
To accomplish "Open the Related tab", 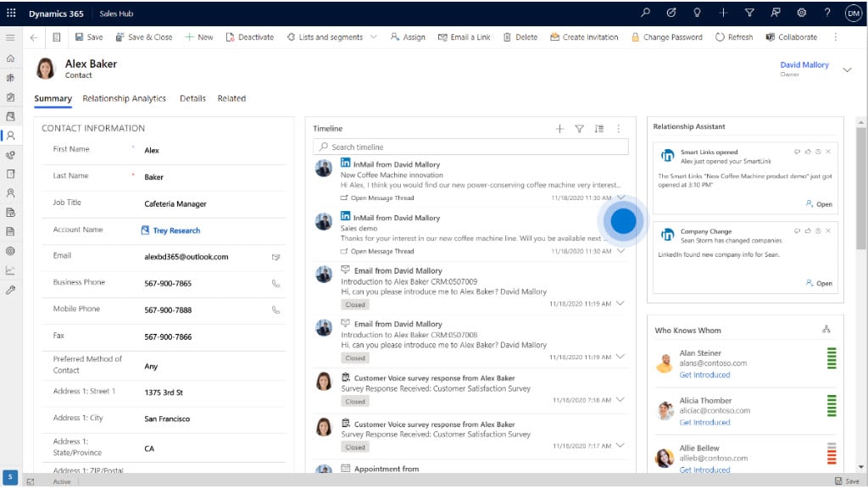I will pyautogui.click(x=231, y=98).
